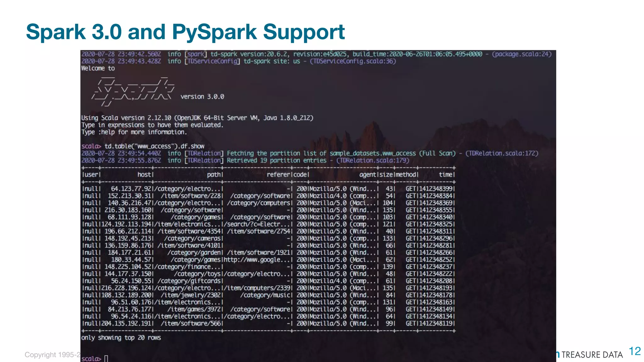
Task: Click the referer /category/music
Action: click(x=265, y=295)
